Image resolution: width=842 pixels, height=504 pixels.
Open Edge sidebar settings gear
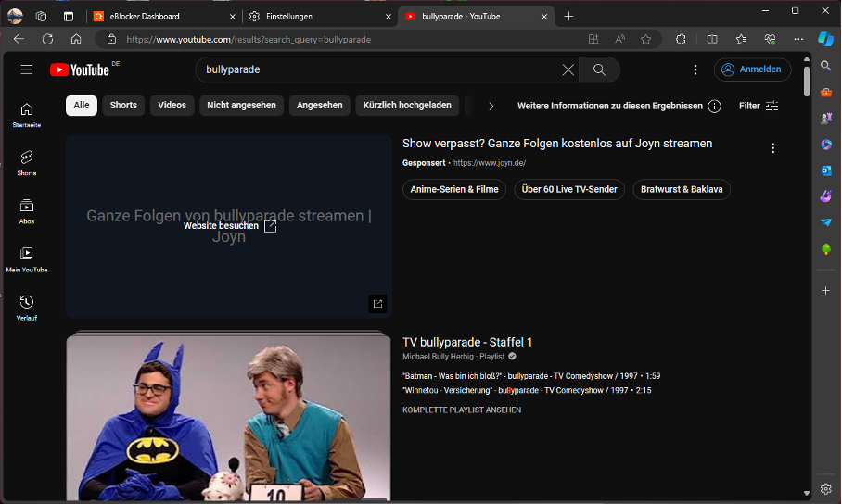pyautogui.click(x=826, y=489)
